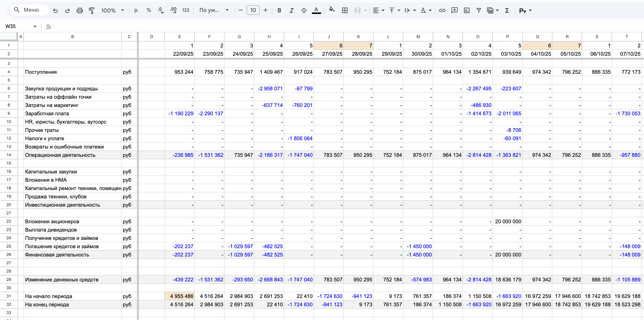Screen dimensions: 644x320
Task: Select row 29 header
Action: [9, 279]
